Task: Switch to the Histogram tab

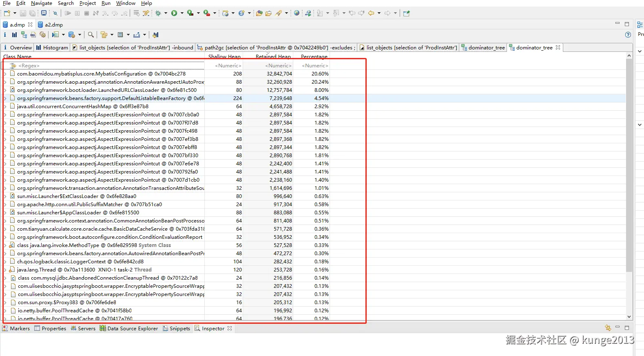Action: pos(52,47)
